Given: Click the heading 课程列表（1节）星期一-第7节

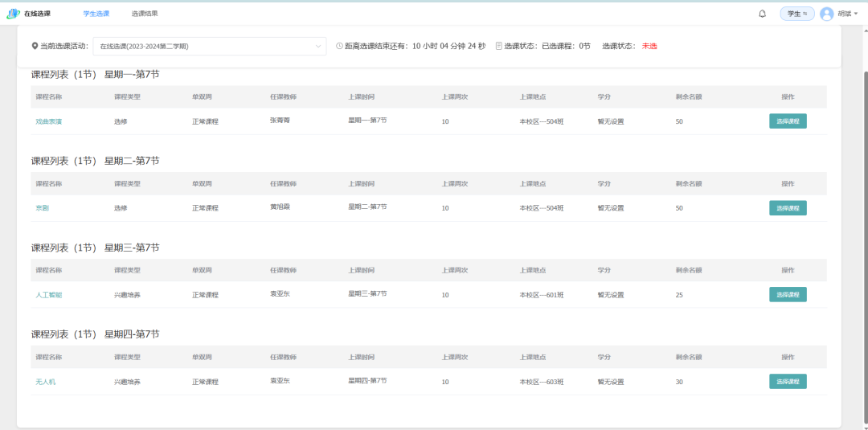Looking at the screenshot, I should [x=95, y=74].
